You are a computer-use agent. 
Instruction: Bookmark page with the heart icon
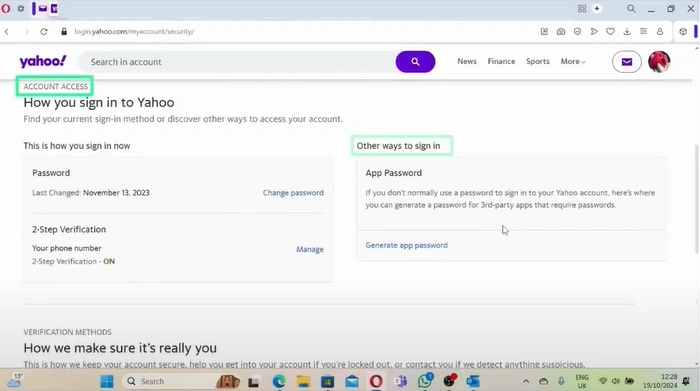[x=610, y=32]
